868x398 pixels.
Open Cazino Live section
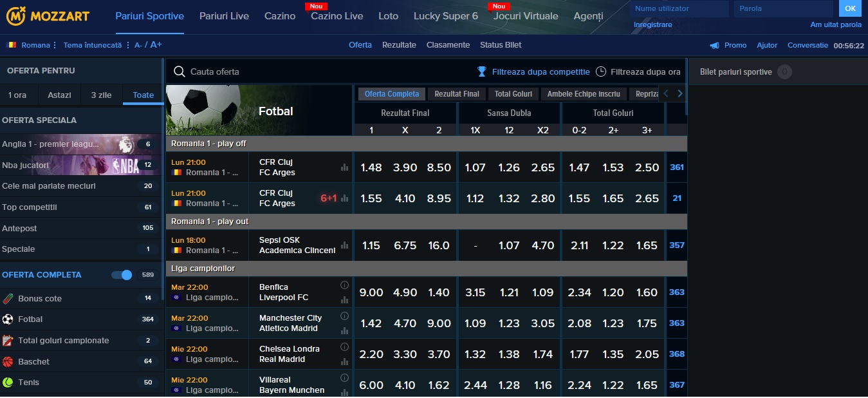(337, 16)
